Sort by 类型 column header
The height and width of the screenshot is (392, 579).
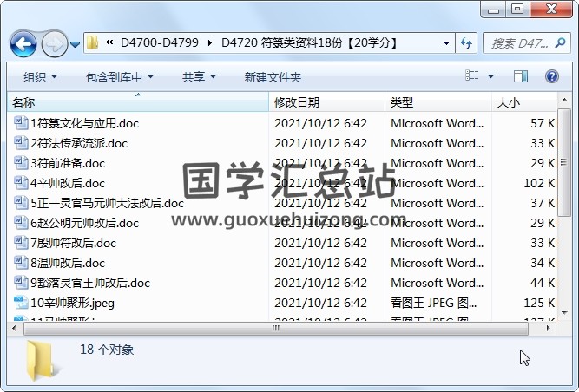(438, 102)
